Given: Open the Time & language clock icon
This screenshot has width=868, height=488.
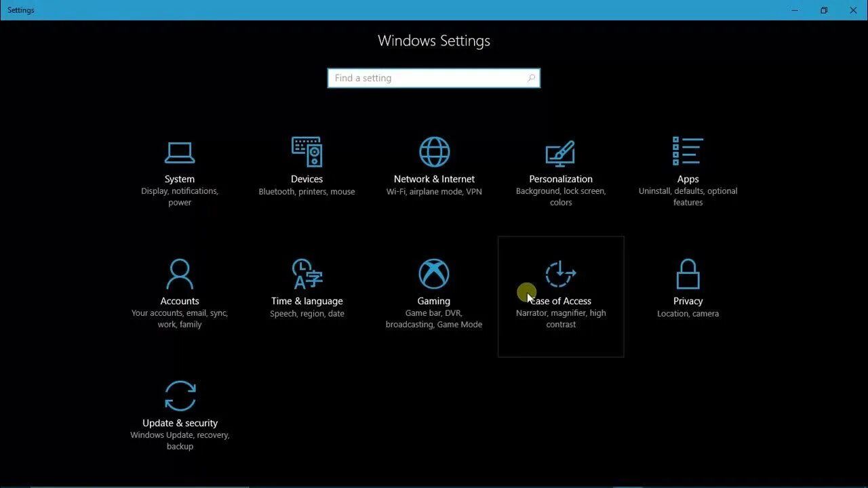Looking at the screenshot, I should (x=307, y=274).
